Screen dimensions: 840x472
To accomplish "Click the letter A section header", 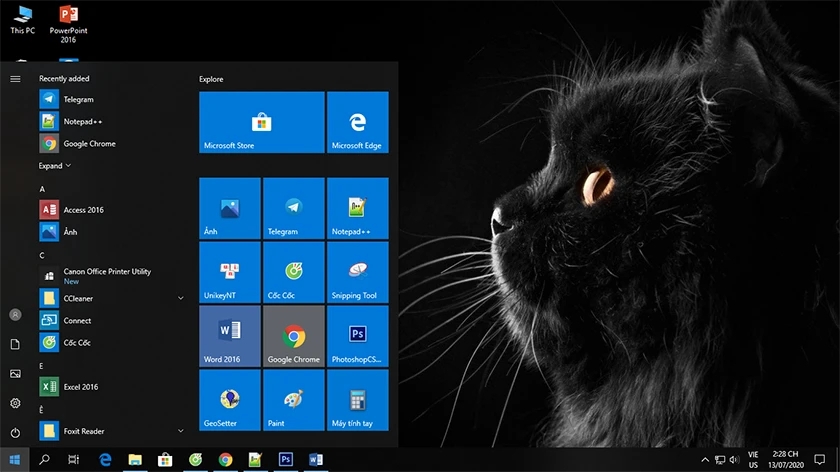I will point(42,189).
